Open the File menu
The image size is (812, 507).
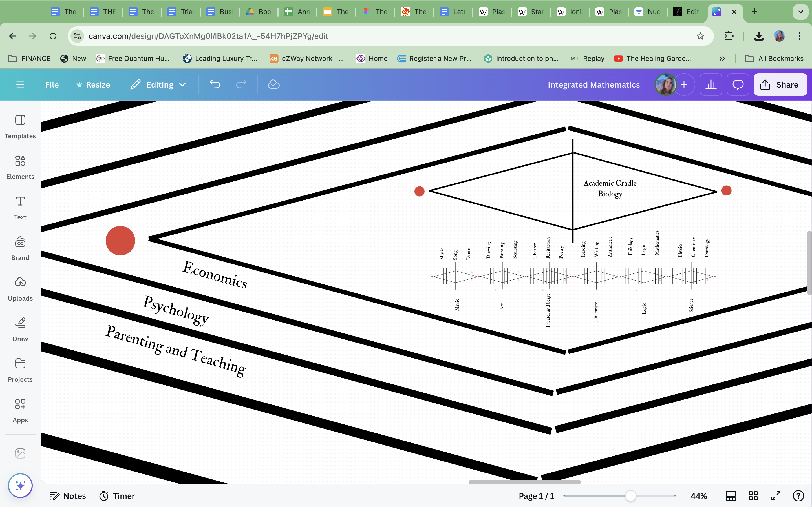(52, 84)
